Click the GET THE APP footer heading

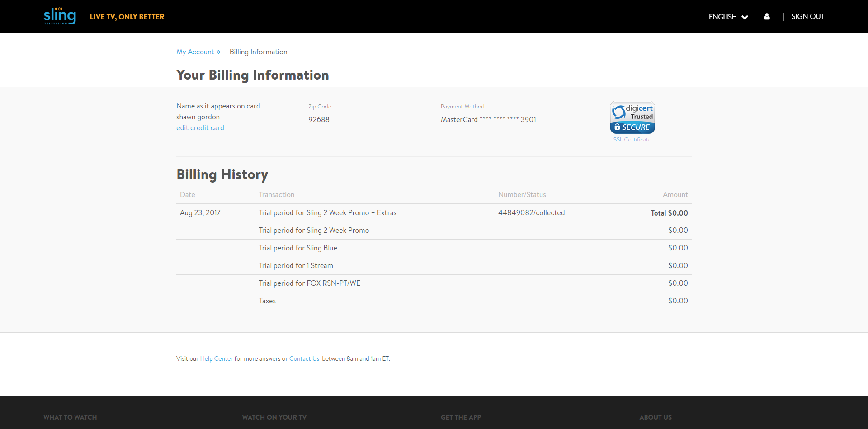click(x=461, y=417)
